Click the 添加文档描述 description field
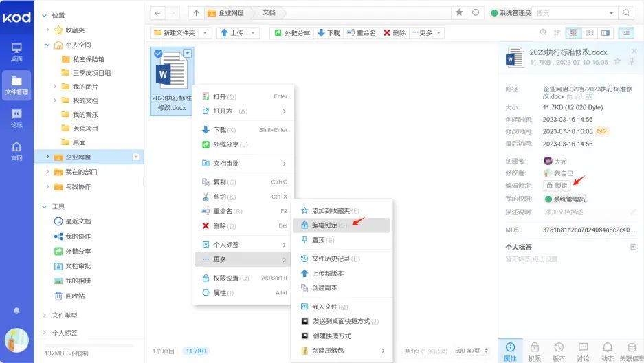The height and width of the screenshot is (363, 644). [x=565, y=212]
